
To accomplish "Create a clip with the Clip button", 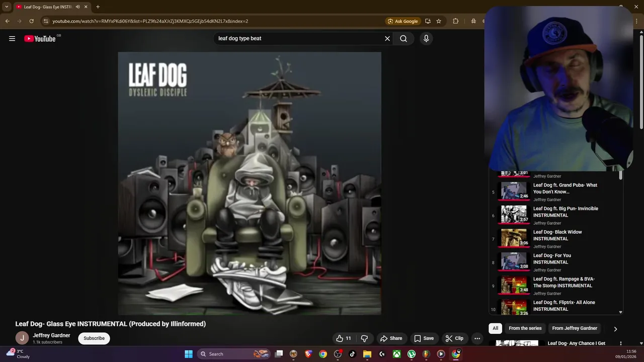I will pos(454,338).
